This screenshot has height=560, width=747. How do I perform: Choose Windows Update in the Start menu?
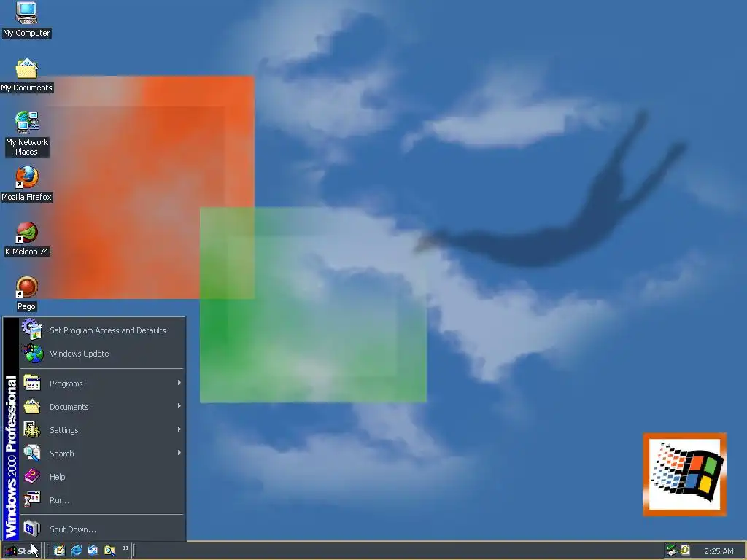[102, 354]
